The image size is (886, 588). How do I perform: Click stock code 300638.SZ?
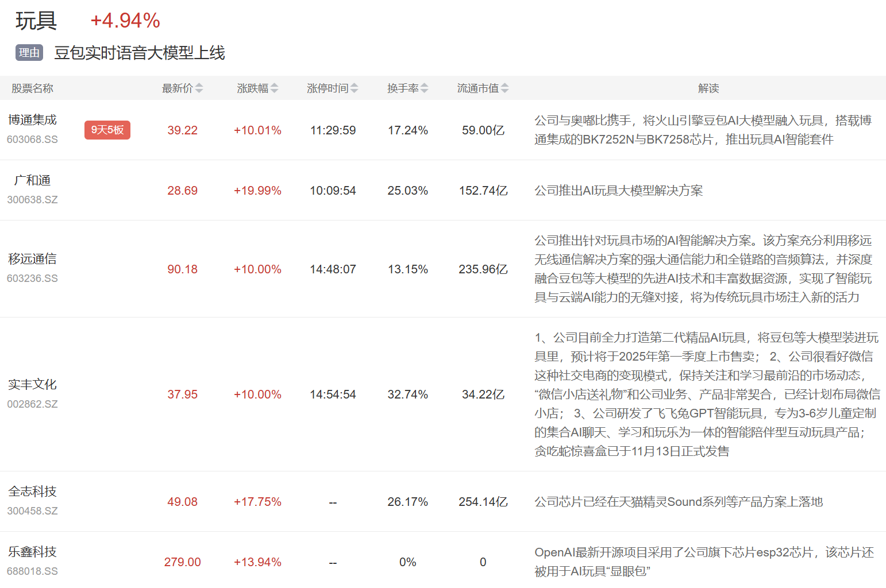(32, 200)
